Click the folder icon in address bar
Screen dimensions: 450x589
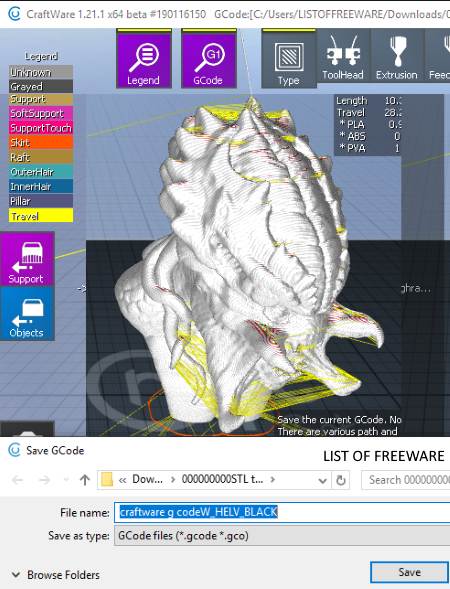(107, 480)
